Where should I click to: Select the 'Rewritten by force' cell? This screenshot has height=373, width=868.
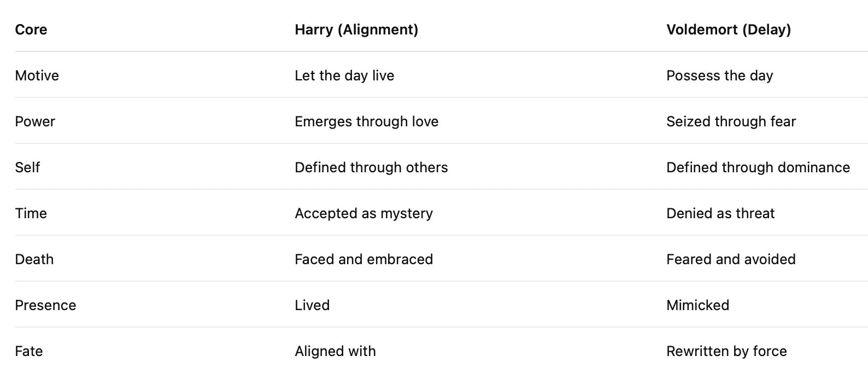(726, 351)
